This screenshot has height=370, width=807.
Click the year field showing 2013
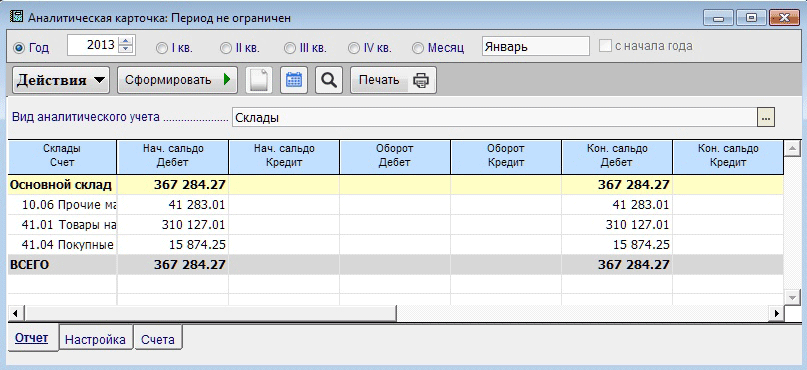[93, 45]
